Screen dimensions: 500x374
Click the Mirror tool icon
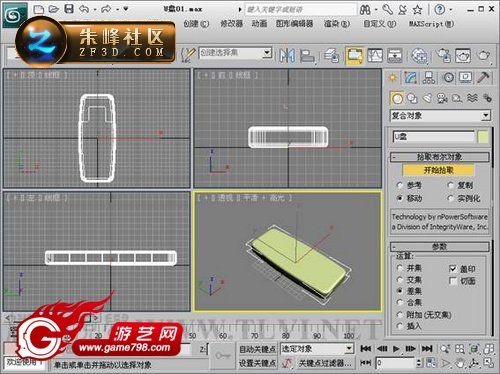[287, 55]
